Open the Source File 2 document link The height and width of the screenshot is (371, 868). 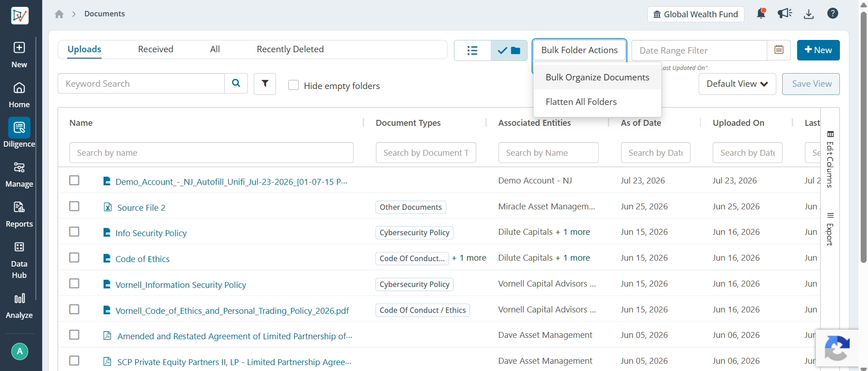pyautogui.click(x=141, y=208)
